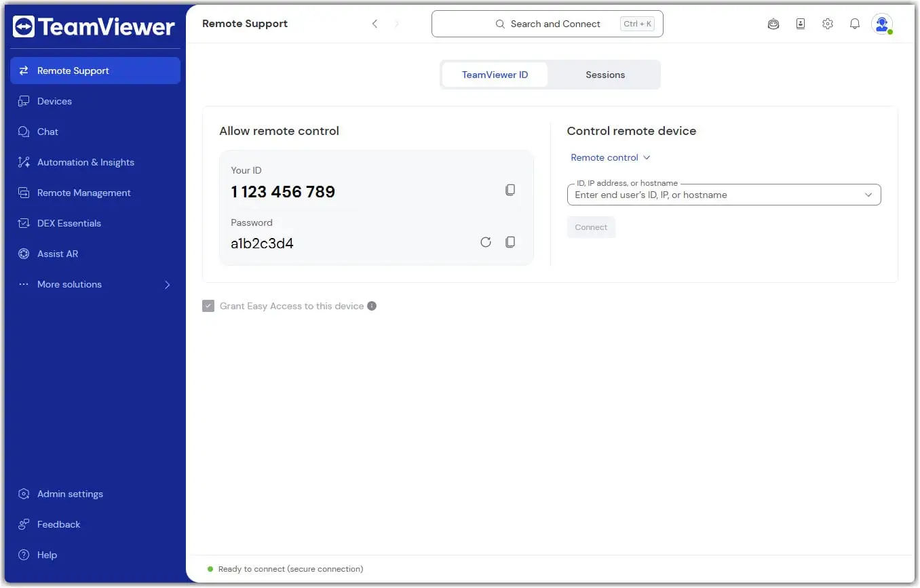Open the AI assistant robot icon
The height and width of the screenshot is (588, 920).
coord(773,24)
